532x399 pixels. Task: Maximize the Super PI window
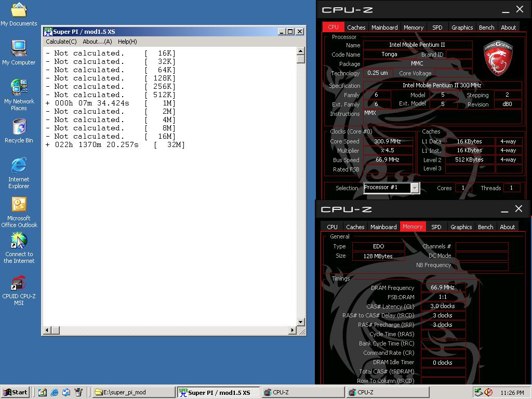[290, 32]
